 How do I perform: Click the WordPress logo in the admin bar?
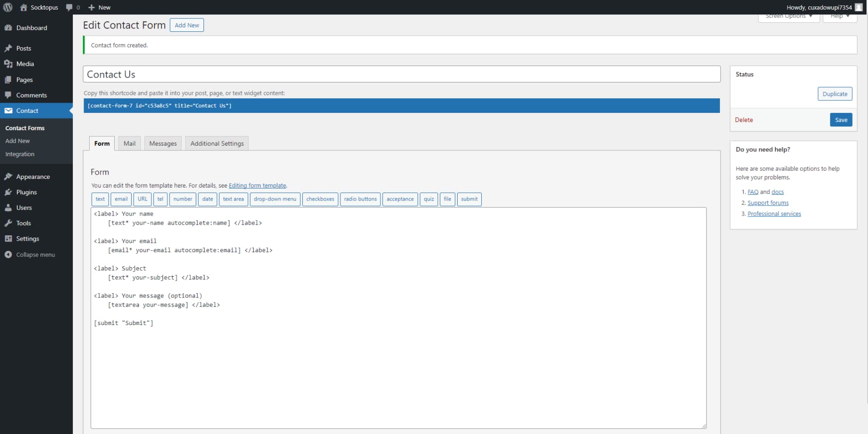coord(7,7)
